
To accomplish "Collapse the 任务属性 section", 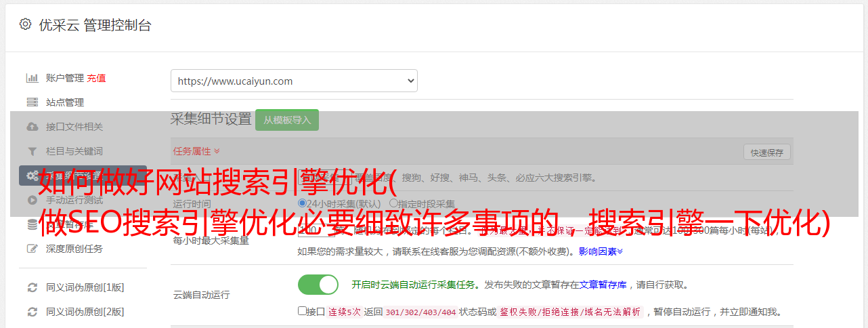I will point(196,151).
